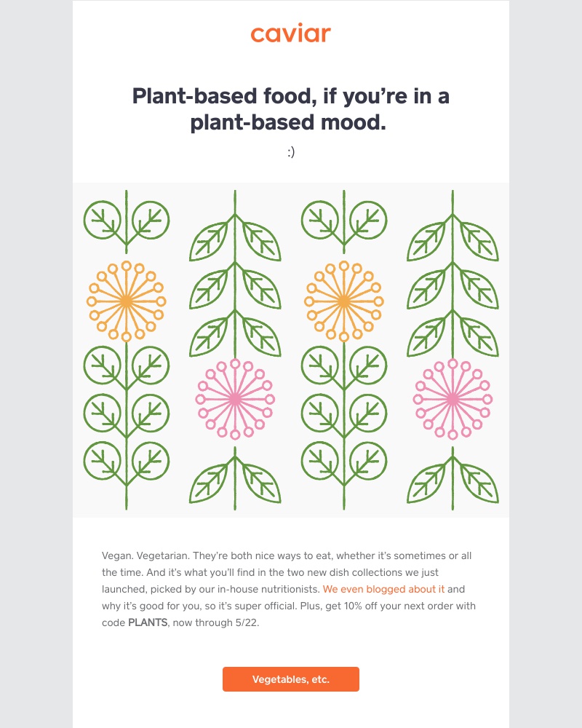This screenshot has height=728, width=582.
Task: Select the far-right pink flower illustration
Action: pyautogui.click(x=452, y=399)
